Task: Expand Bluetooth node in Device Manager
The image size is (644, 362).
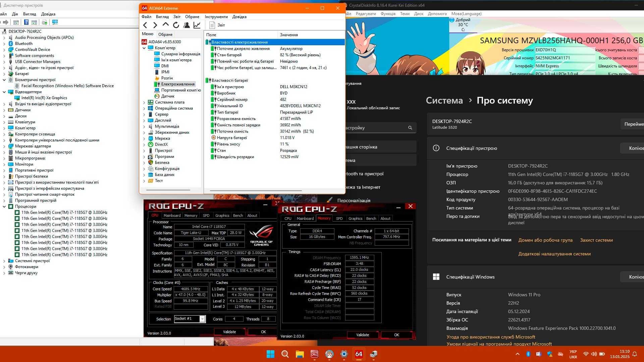Action: (4, 44)
